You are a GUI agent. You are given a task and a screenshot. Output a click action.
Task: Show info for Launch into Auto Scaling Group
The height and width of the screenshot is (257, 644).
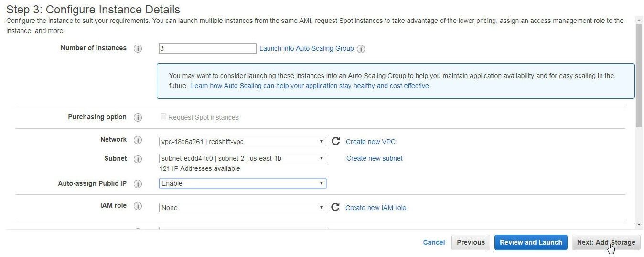pyautogui.click(x=361, y=49)
